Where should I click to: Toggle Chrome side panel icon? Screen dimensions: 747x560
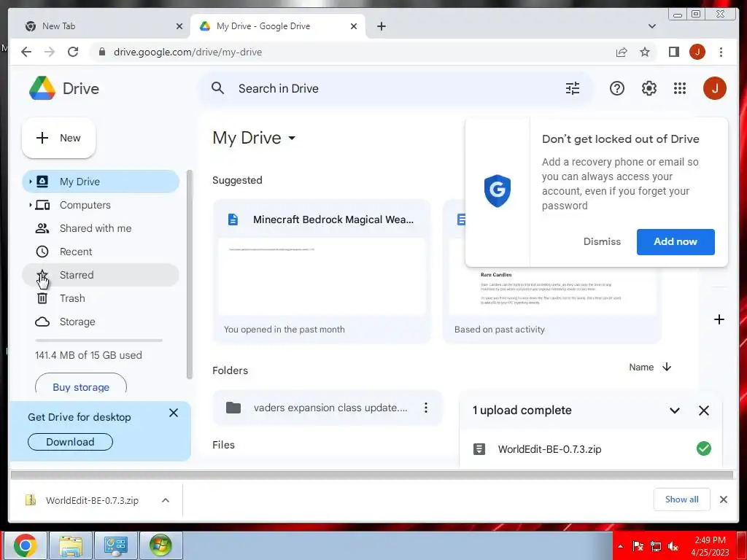(673, 52)
